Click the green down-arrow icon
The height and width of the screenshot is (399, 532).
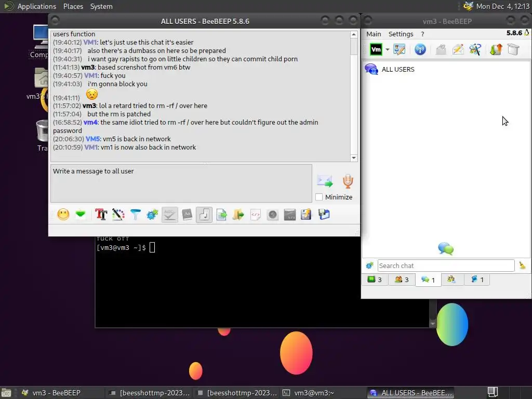(x=81, y=215)
